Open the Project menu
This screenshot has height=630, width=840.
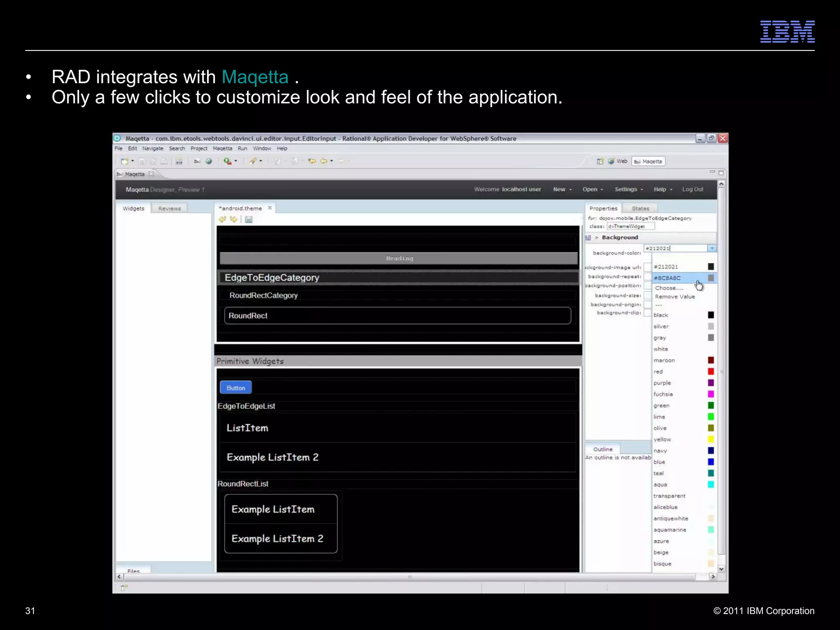199,148
